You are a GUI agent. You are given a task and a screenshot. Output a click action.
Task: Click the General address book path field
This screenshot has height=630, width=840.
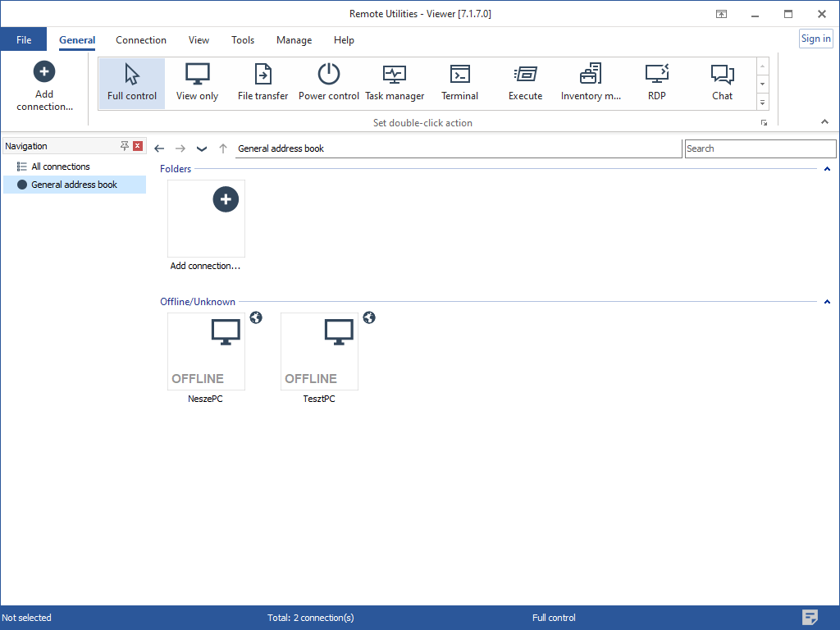click(459, 148)
